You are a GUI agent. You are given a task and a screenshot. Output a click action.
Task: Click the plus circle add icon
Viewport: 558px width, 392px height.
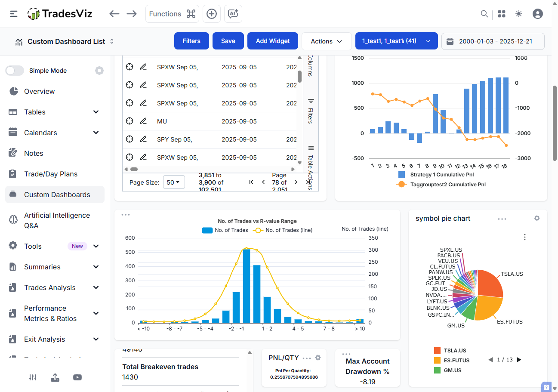(212, 14)
